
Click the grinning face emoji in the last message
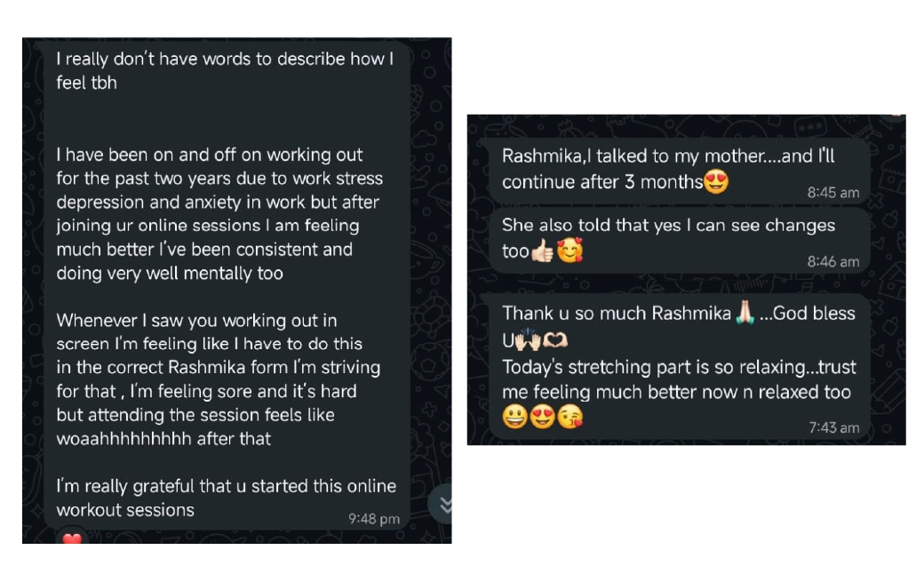515,417
